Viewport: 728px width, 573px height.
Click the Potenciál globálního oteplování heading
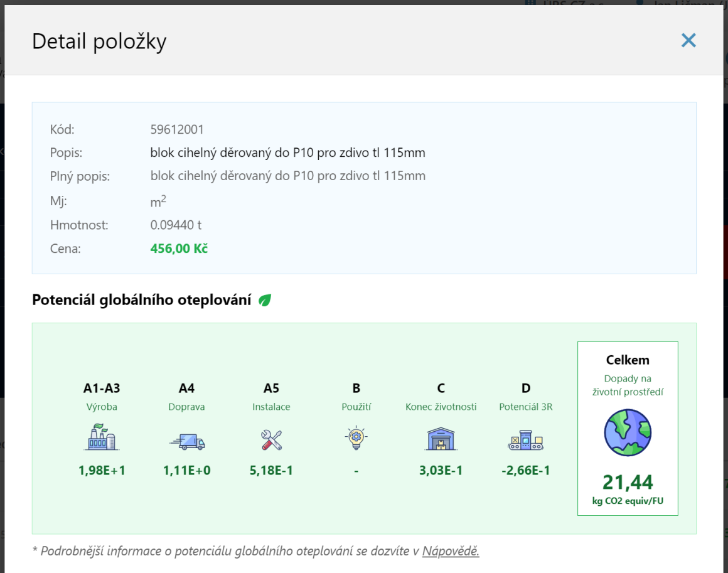(x=142, y=300)
